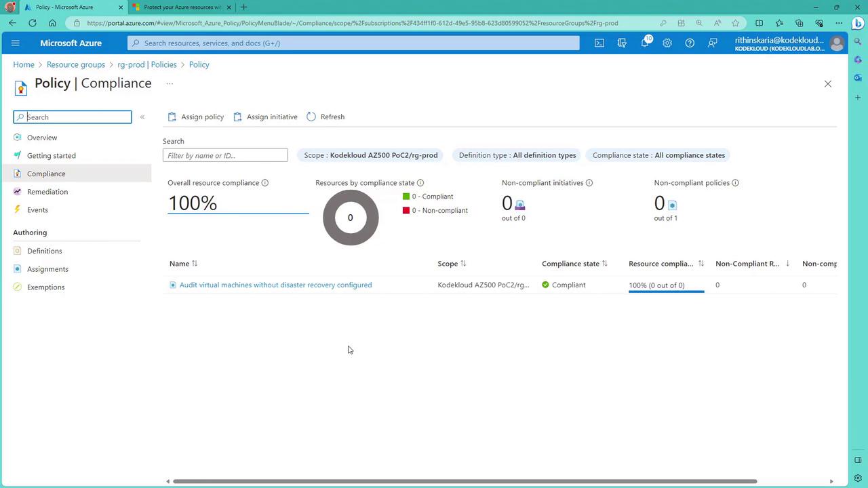Screen dimensions: 868x488
Task: Open the notifications bell icon
Action: tap(645, 43)
